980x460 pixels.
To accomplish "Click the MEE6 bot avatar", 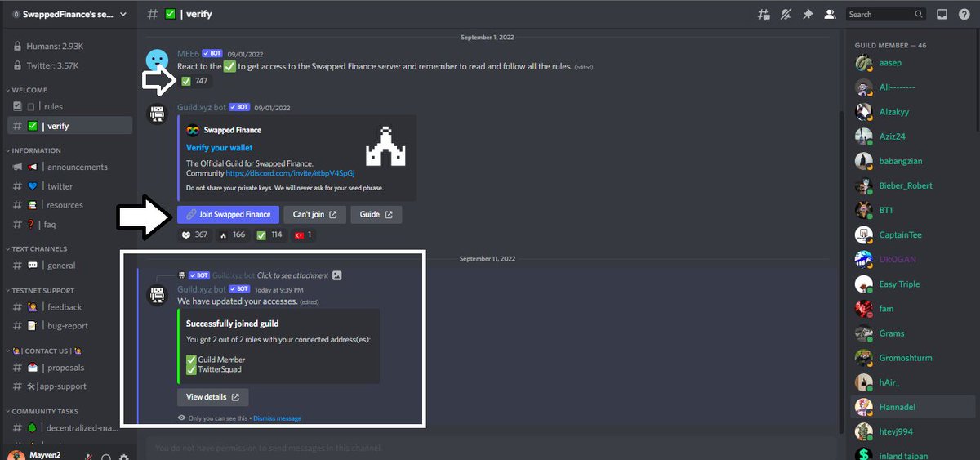I will click(x=158, y=60).
